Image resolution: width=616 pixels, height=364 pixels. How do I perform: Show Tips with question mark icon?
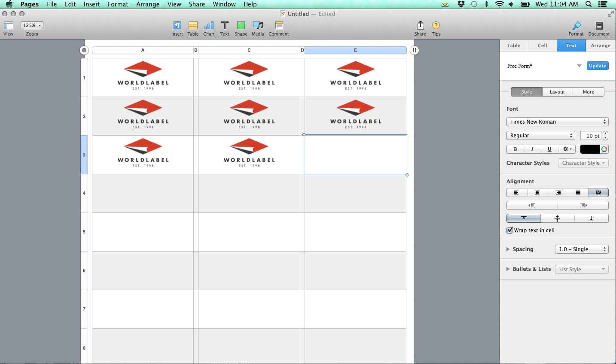tap(436, 25)
